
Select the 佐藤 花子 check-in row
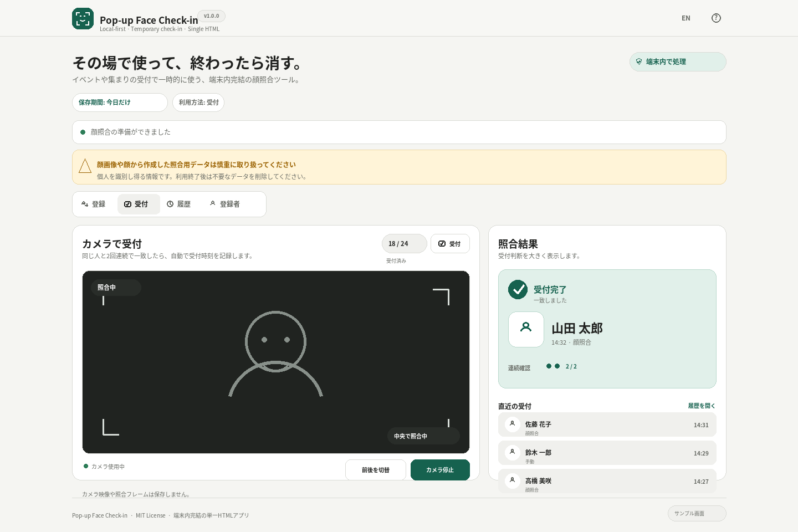point(607,424)
